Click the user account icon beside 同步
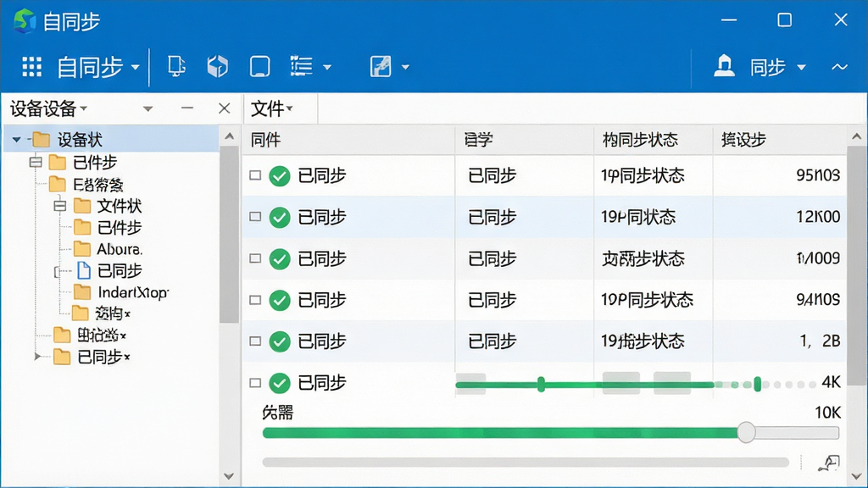Image resolution: width=868 pixels, height=488 pixels. [724, 66]
